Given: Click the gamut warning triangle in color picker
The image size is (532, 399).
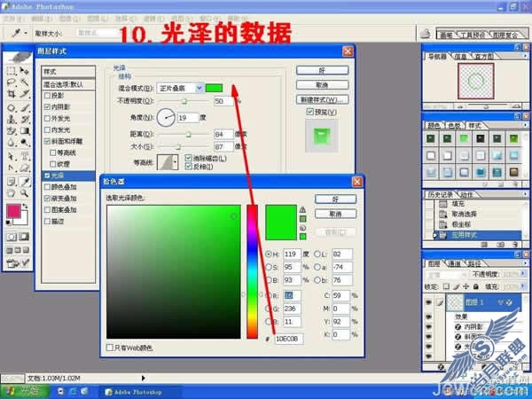Looking at the screenshot, I should click(302, 209).
